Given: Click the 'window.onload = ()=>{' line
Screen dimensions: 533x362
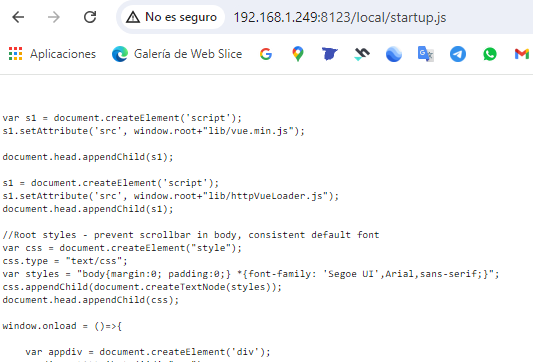Looking at the screenshot, I should (x=62, y=326).
